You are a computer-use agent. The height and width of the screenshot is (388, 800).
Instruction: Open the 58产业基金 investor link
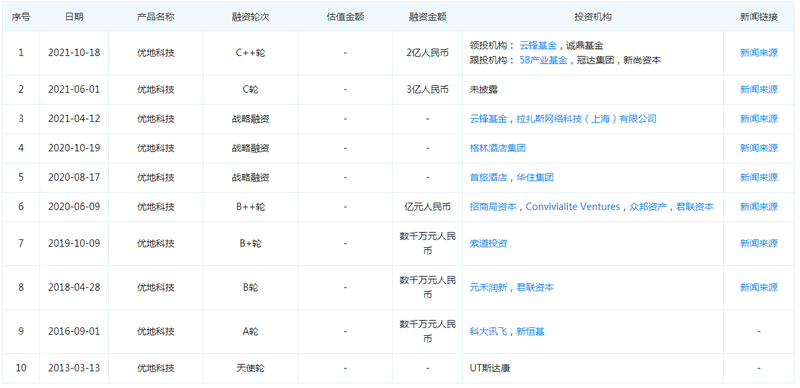click(543, 60)
